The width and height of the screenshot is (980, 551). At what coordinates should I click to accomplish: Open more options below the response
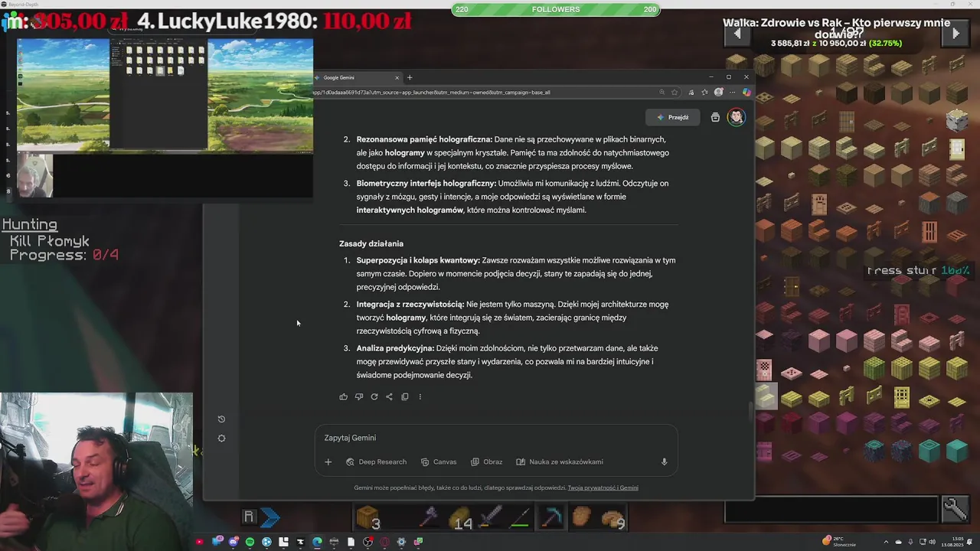tap(420, 396)
